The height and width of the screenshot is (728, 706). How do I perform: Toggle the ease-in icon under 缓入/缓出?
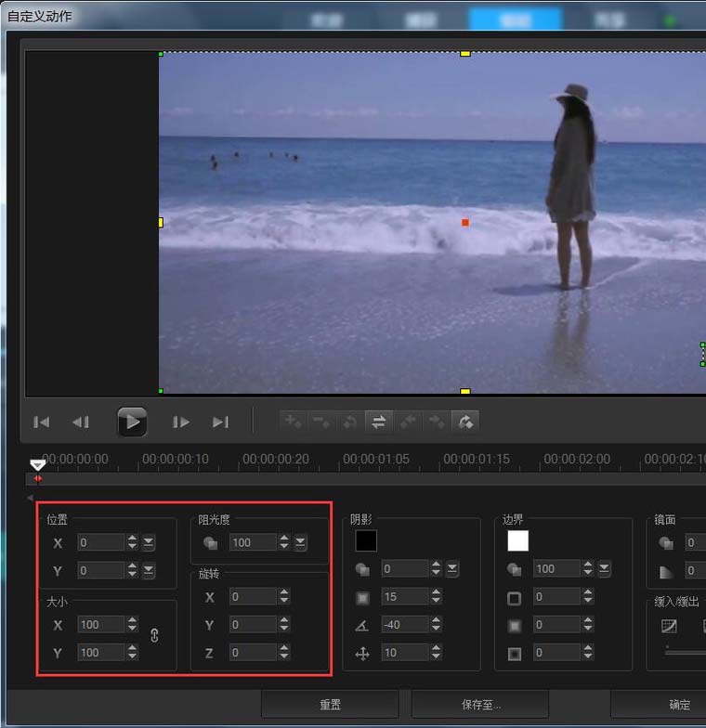coord(669,626)
